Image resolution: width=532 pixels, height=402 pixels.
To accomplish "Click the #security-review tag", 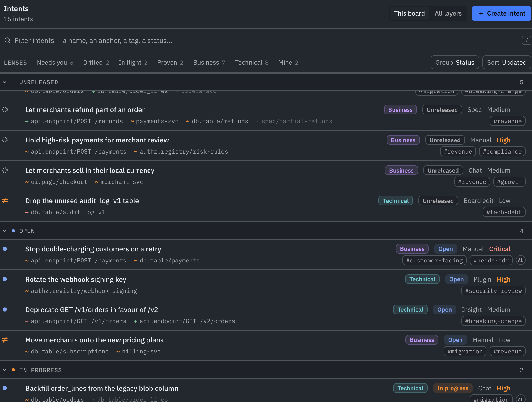I will click(493, 291).
